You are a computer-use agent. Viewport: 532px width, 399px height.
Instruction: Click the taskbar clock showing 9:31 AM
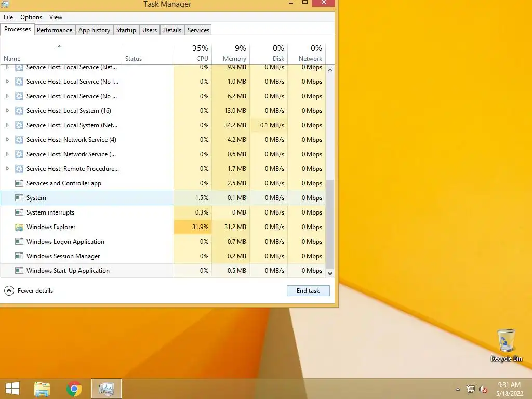coord(509,389)
